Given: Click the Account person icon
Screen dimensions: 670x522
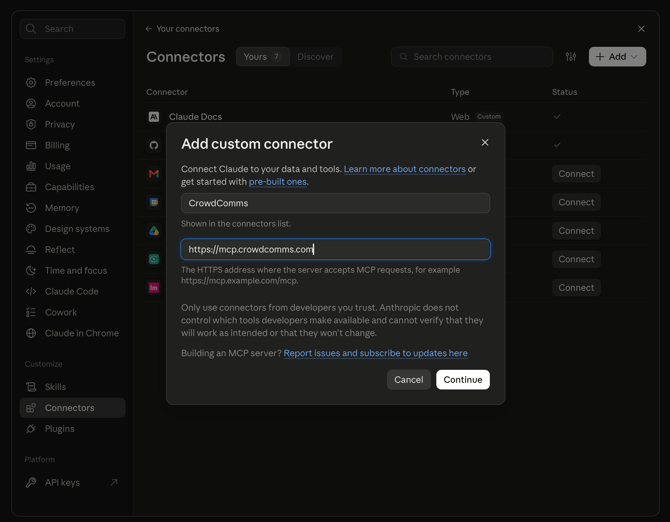Looking at the screenshot, I should click(x=31, y=103).
